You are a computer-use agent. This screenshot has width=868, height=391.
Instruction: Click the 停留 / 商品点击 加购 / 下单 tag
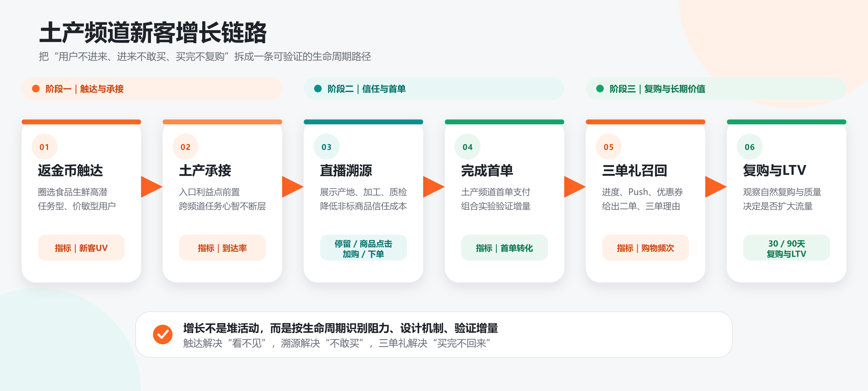point(363,248)
